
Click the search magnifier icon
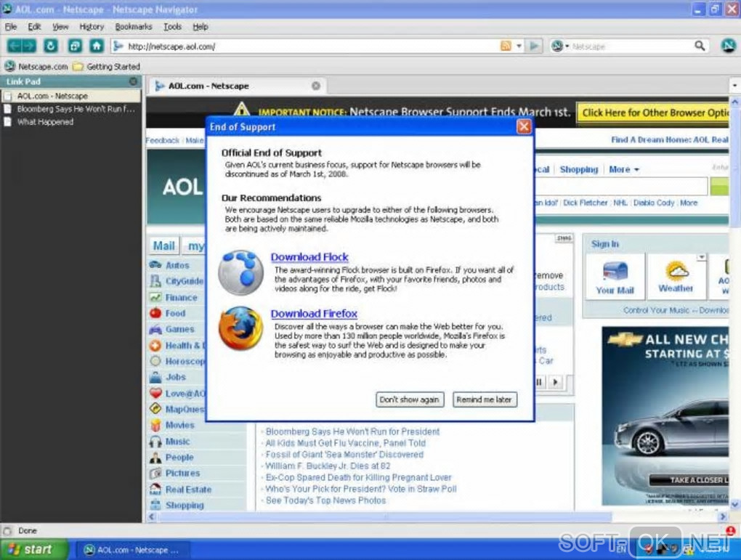click(700, 46)
